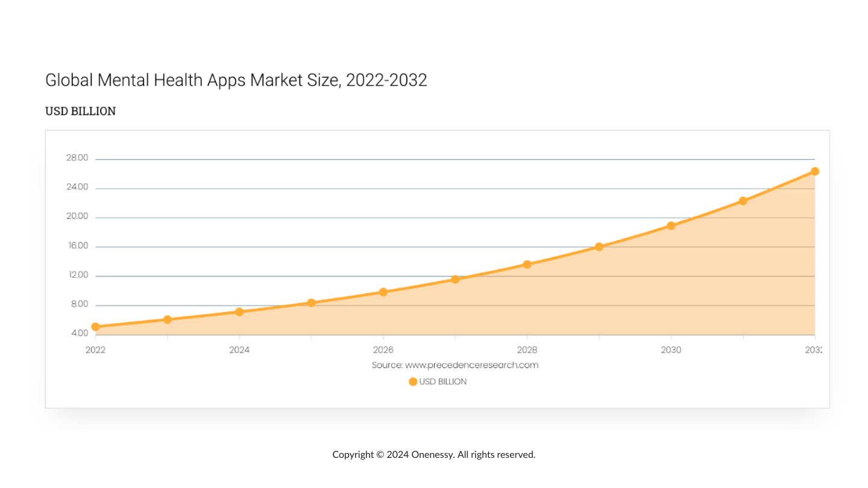The image size is (868, 488).
Task: Click the 2031 data point marker
Action: (x=743, y=201)
